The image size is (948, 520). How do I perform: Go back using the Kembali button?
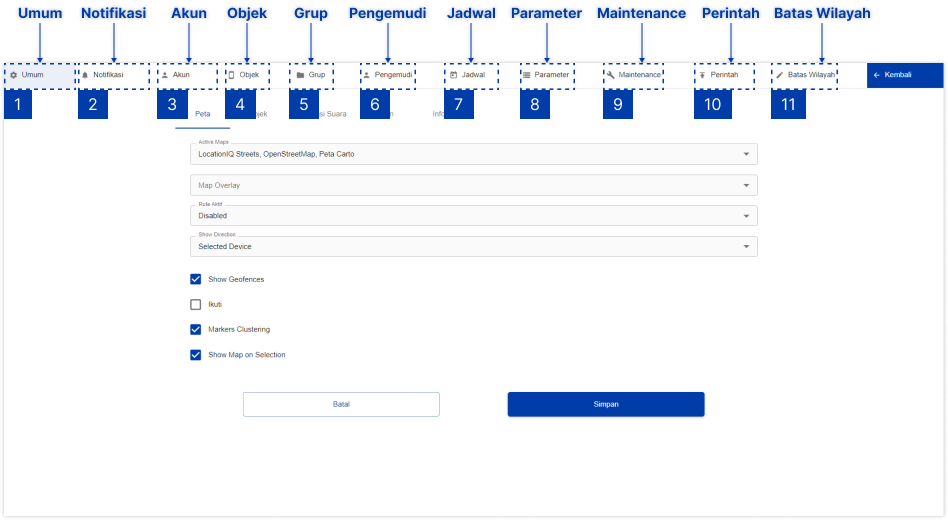point(904,75)
